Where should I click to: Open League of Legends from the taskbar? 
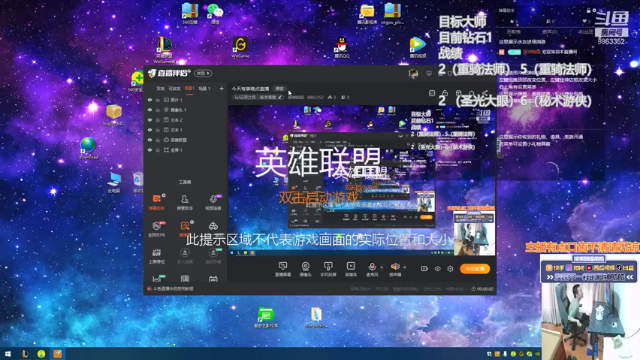tap(25, 354)
